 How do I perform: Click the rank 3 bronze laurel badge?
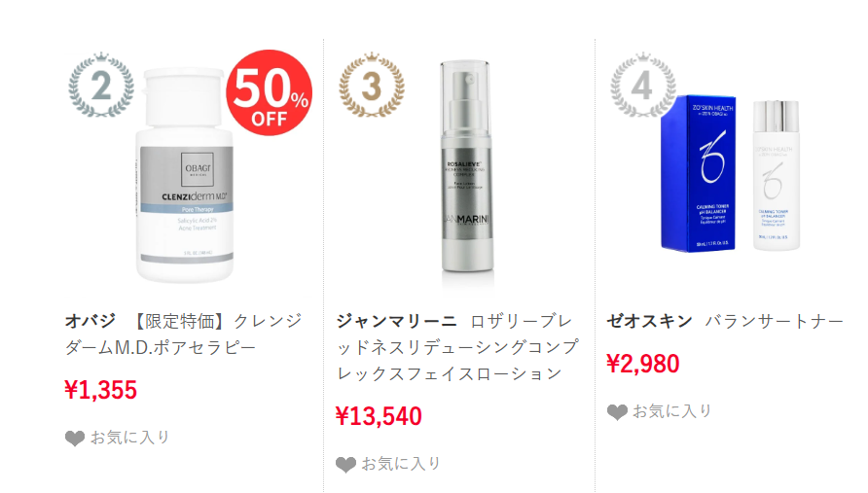tap(372, 85)
